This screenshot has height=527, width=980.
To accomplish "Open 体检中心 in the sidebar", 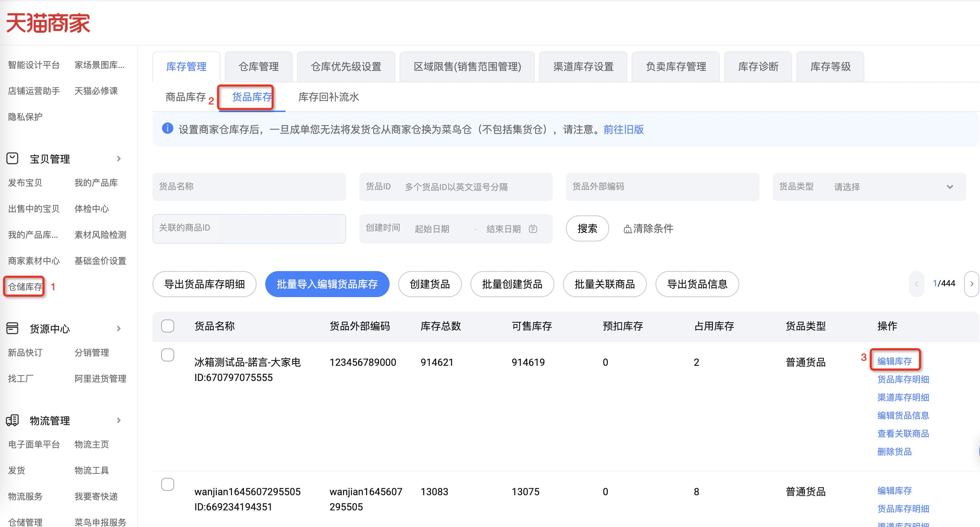I will point(92,209).
